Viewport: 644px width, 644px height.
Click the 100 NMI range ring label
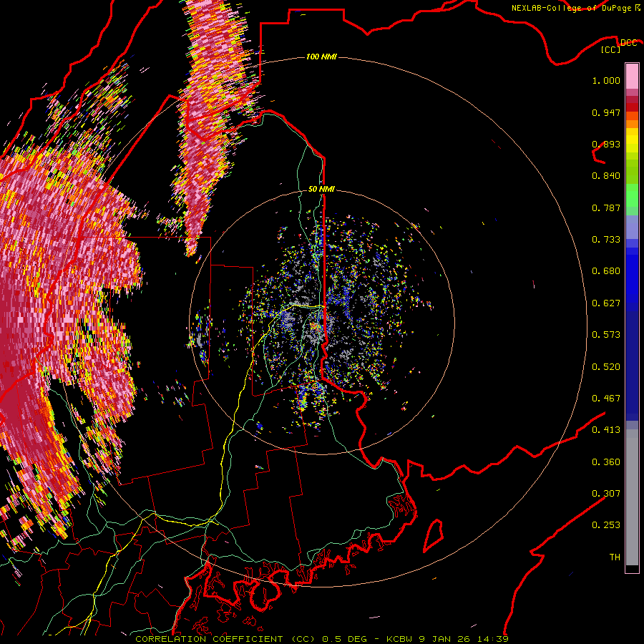[x=321, y=57]
